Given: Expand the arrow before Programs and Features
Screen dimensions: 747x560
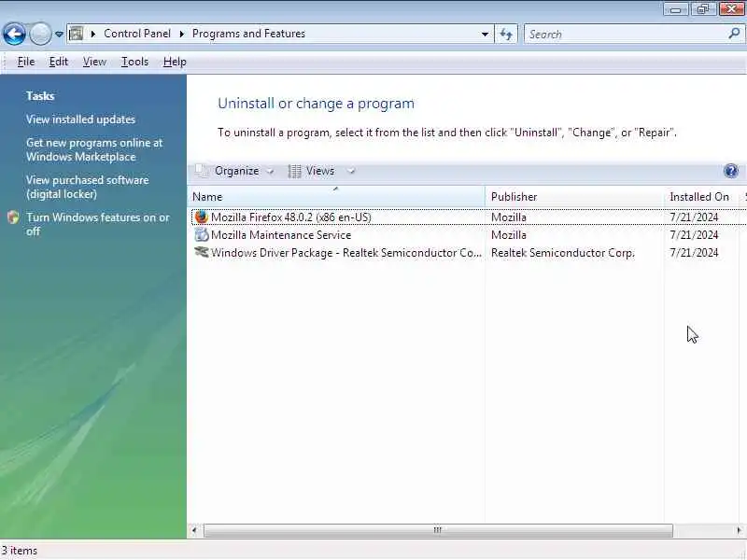Looking at the screenshot, I should [x=181, y=34].
